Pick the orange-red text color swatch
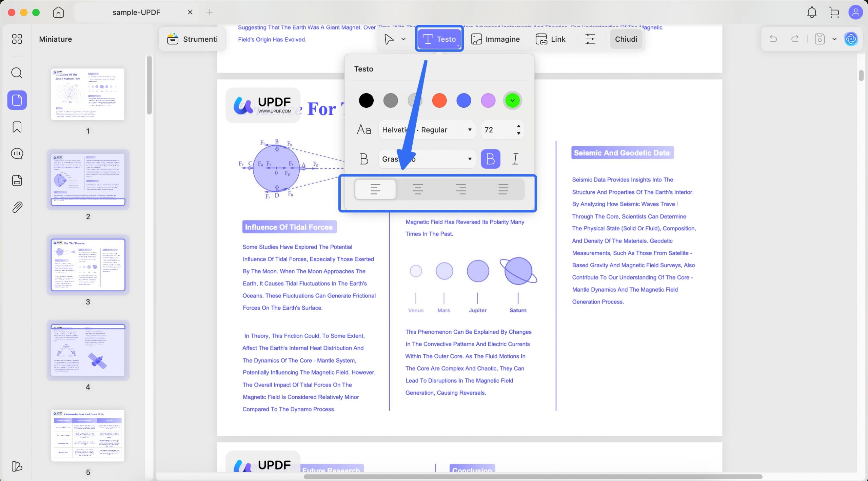This screenshot has width=868, height=481. tap(439, 101)
